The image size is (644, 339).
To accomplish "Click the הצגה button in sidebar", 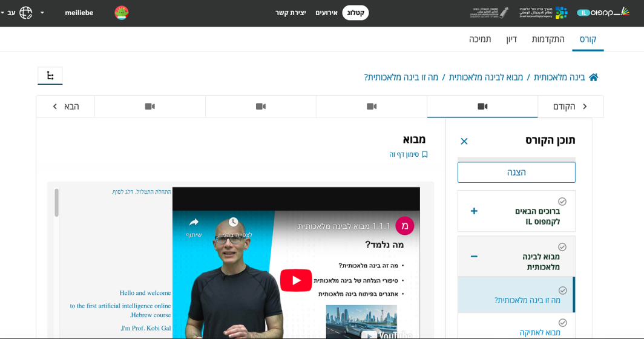I will (x=516, y=173).
